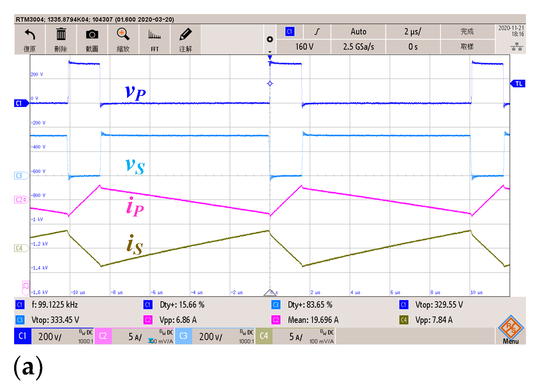Toggle channel C1 at 200 V/div
This screenshot has width=542, height=392.
[x=54, y=336]
